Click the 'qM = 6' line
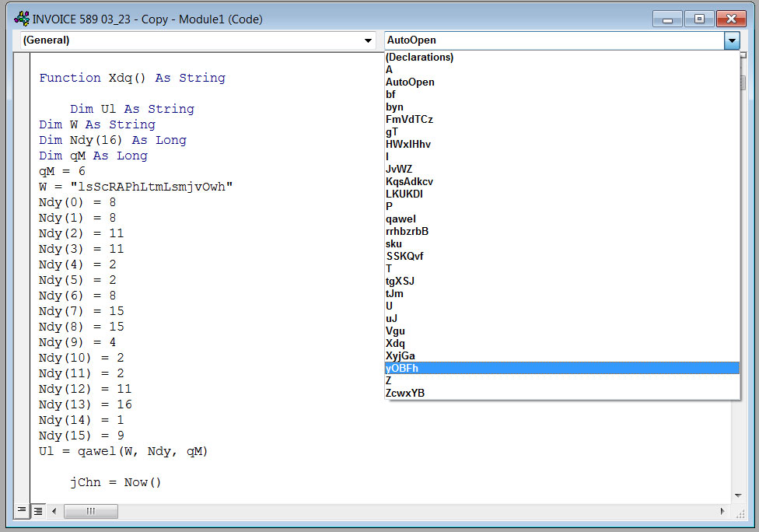The image size is (759, 532). pos(62,171)
